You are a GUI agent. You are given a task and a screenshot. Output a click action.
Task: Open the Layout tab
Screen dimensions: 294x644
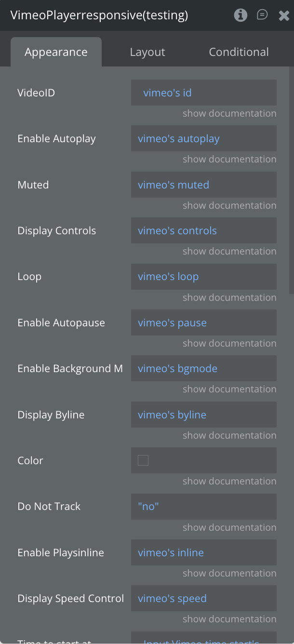[x=147, y=52]
